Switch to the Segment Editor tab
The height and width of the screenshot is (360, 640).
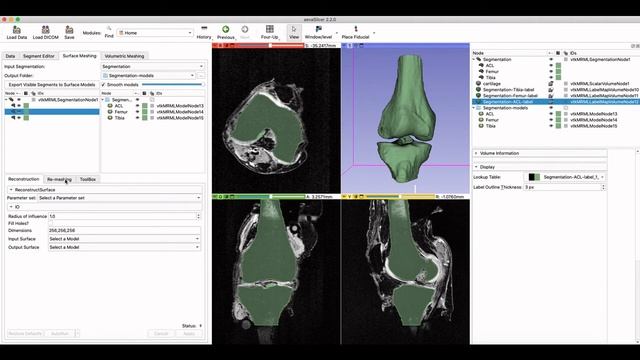click(38, 56)
